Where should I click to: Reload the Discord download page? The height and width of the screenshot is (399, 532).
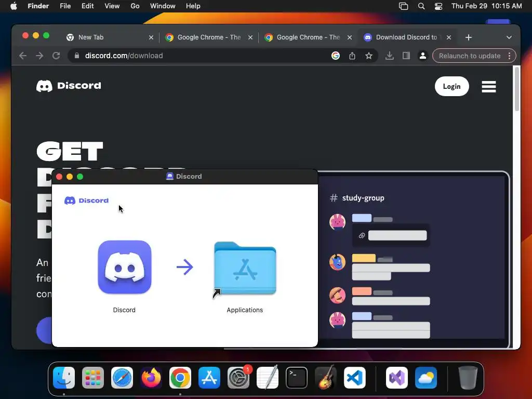tap(56, 56)
